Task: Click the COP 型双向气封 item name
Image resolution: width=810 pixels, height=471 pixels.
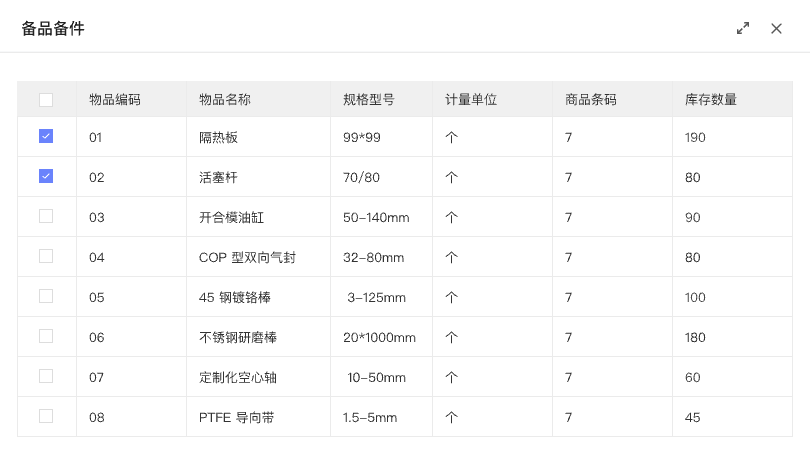Action: 247,257
